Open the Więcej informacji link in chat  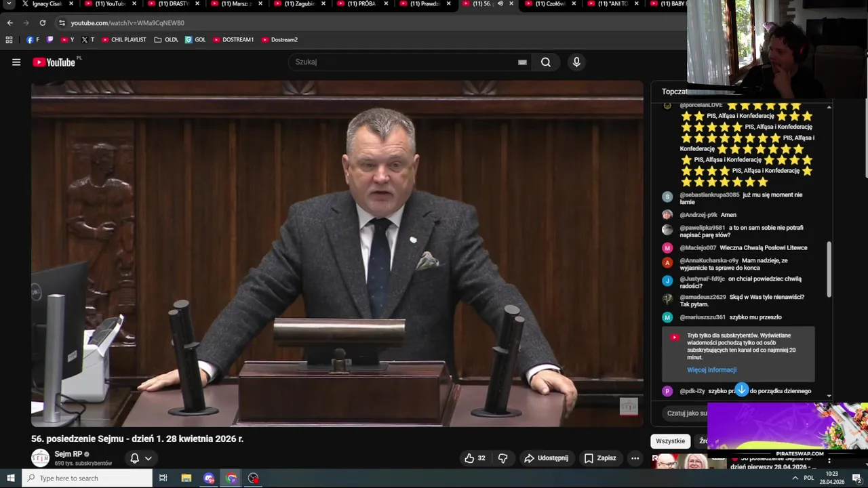711,370
